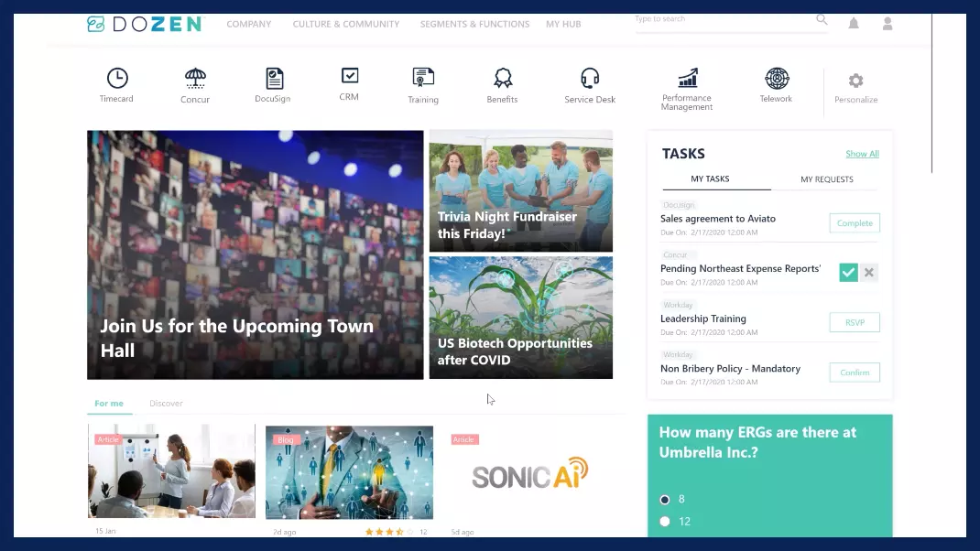The image size is (980, 551).
Task: Launch the Concur umbrella icon
Action: click(x=195, y=79)
